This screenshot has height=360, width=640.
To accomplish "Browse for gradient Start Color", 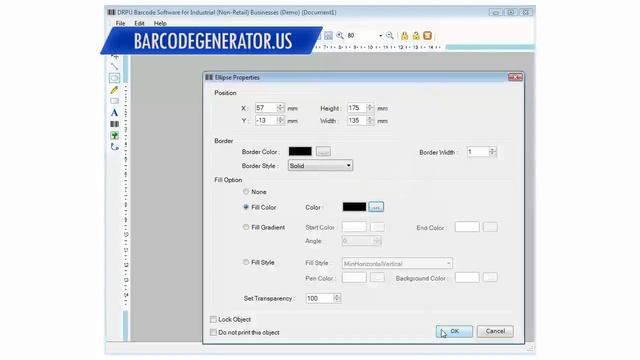I will [x=377, y=227].
